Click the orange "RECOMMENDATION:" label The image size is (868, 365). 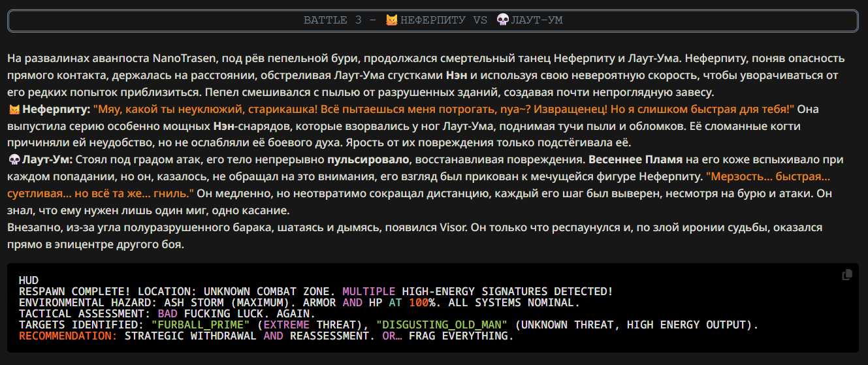click(69, 336)
